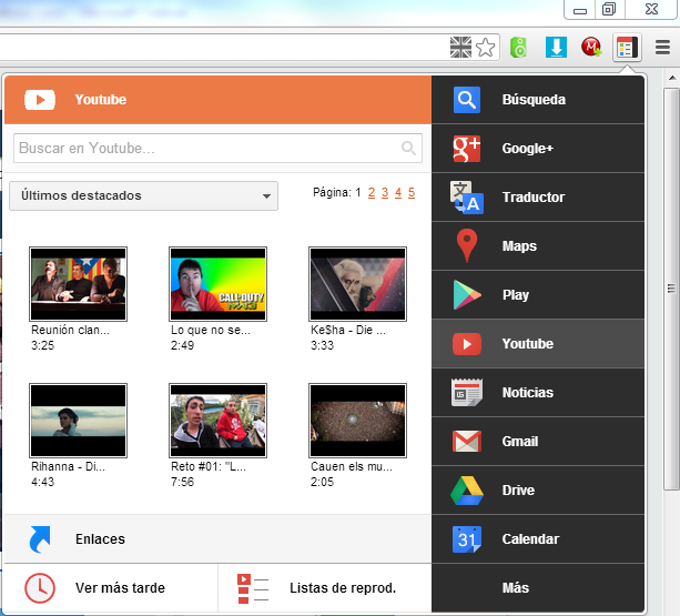The width and height of the screenshot is (680, 616).
Task: Select Play label in sidebar
Action: 516,295
